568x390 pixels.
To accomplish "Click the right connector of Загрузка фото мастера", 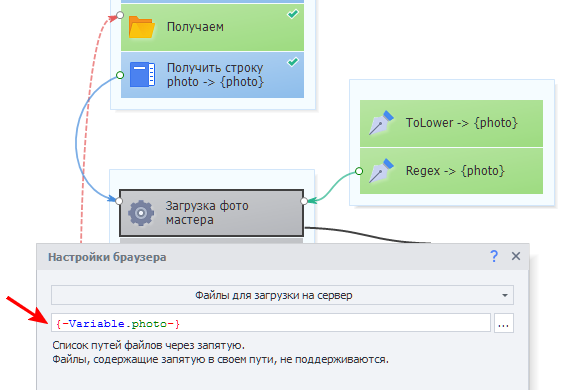I will pos(304,201).
